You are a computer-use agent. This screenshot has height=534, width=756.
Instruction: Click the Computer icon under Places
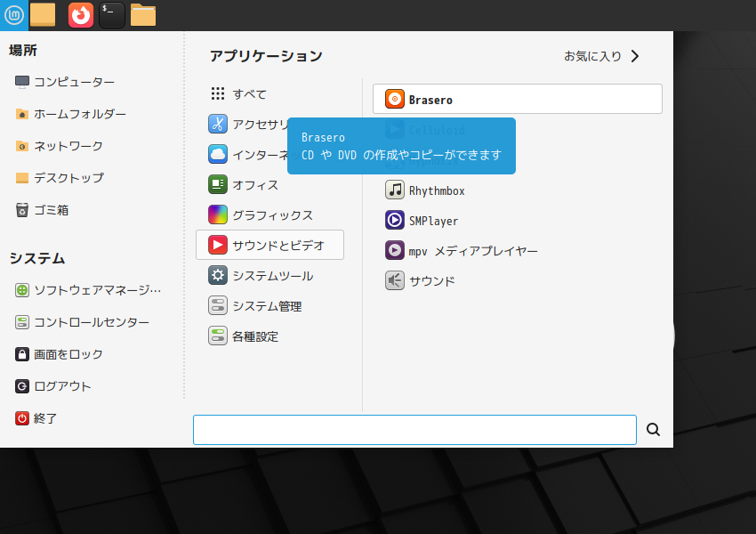click(x=21, y=82)
